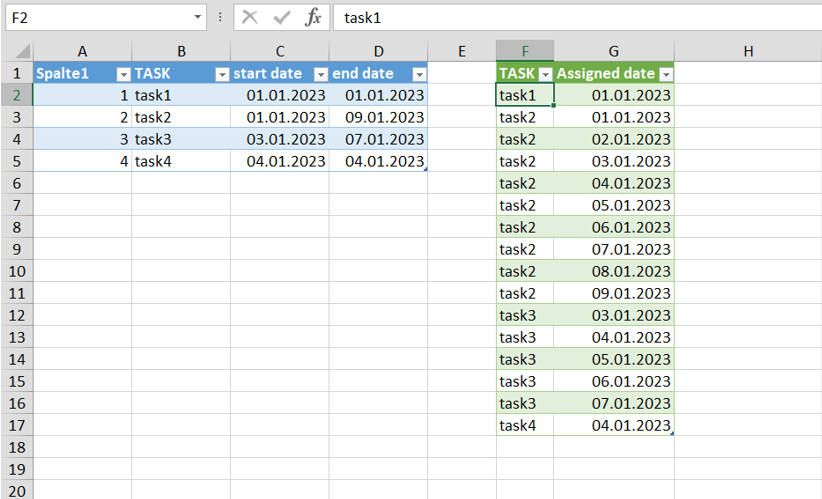The height and width of the screenshot is (499, 822).
Task: Open blue table TASK filter dropdown in column B
Action: tap(222, 74)
